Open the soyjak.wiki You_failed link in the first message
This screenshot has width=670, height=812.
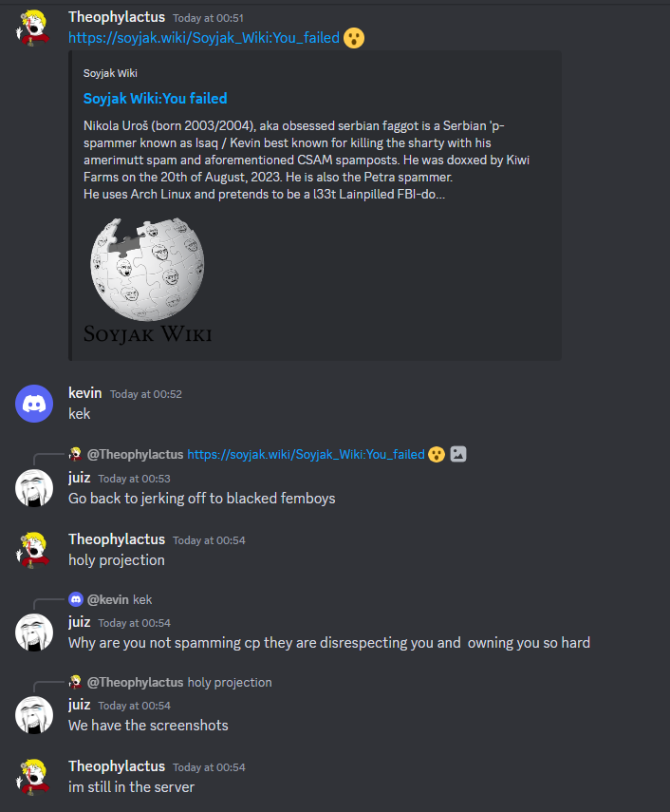[204, 38]
